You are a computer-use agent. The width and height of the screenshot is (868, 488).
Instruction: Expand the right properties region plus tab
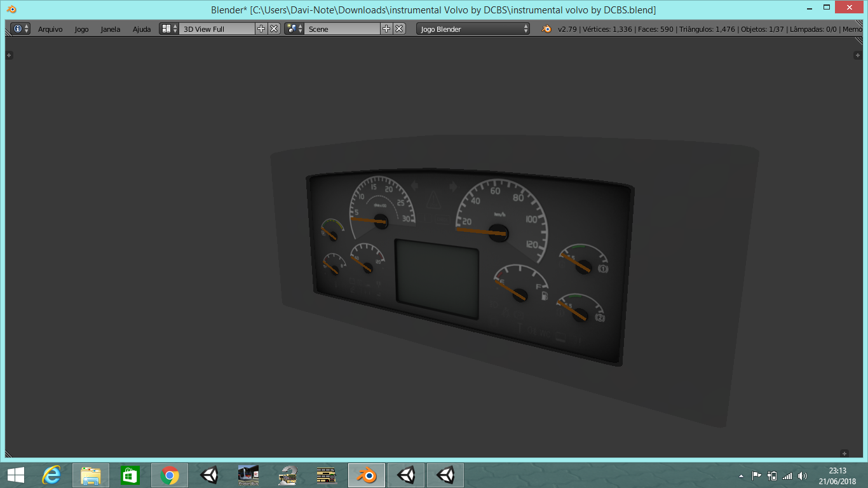pos(857,55)
